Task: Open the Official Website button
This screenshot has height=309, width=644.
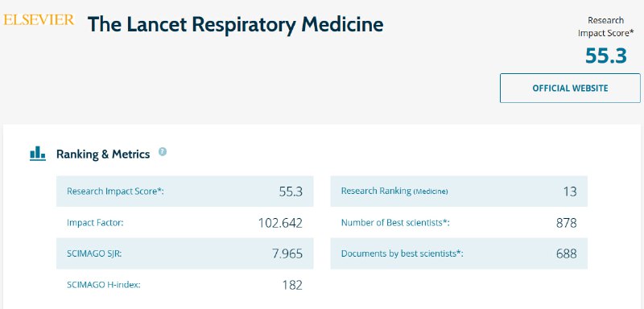Action: [x=570, y=89]
